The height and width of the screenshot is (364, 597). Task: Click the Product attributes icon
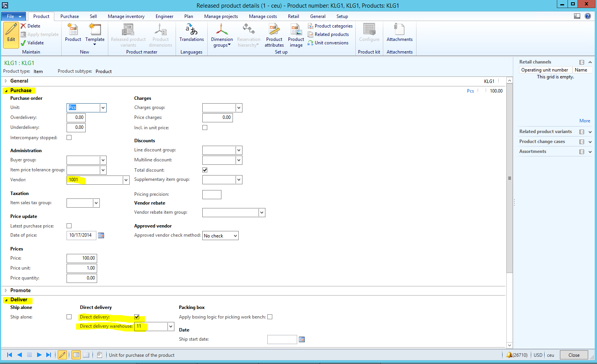[274, 30]
